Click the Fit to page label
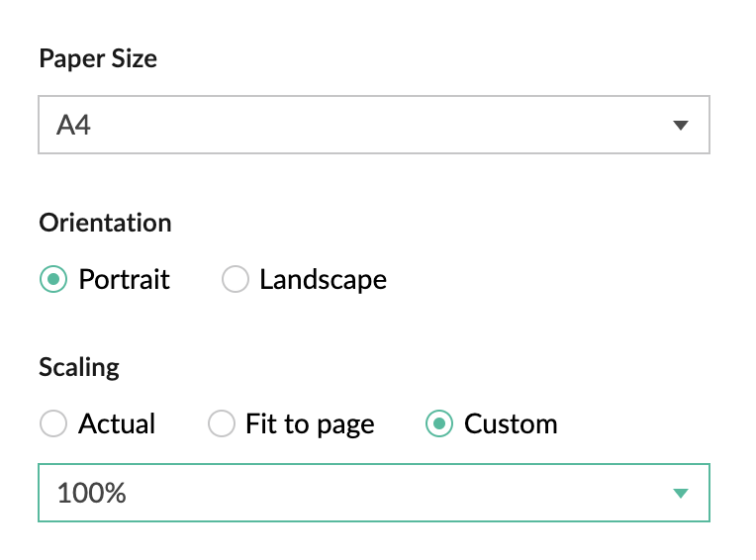This screenshot has height=560, width=756. 310,424
